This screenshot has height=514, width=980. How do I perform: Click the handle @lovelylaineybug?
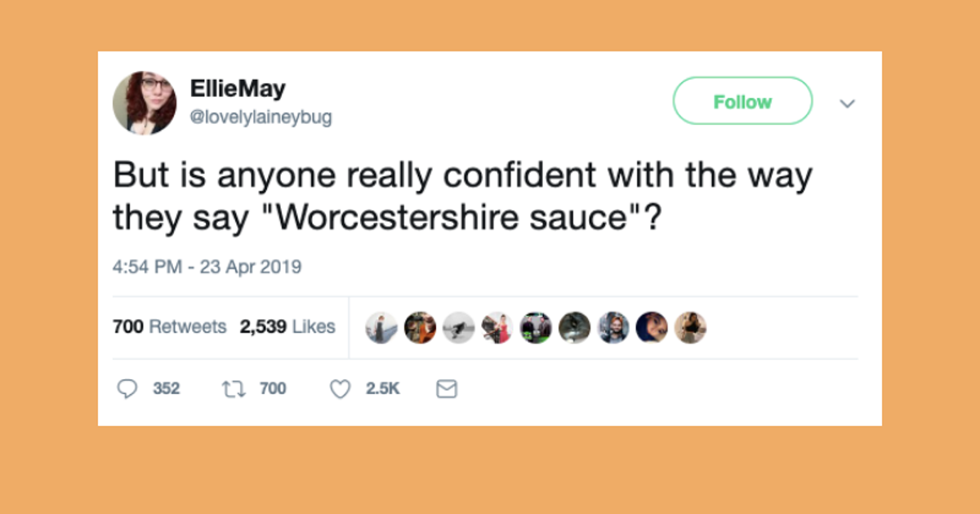coord(261,117)
